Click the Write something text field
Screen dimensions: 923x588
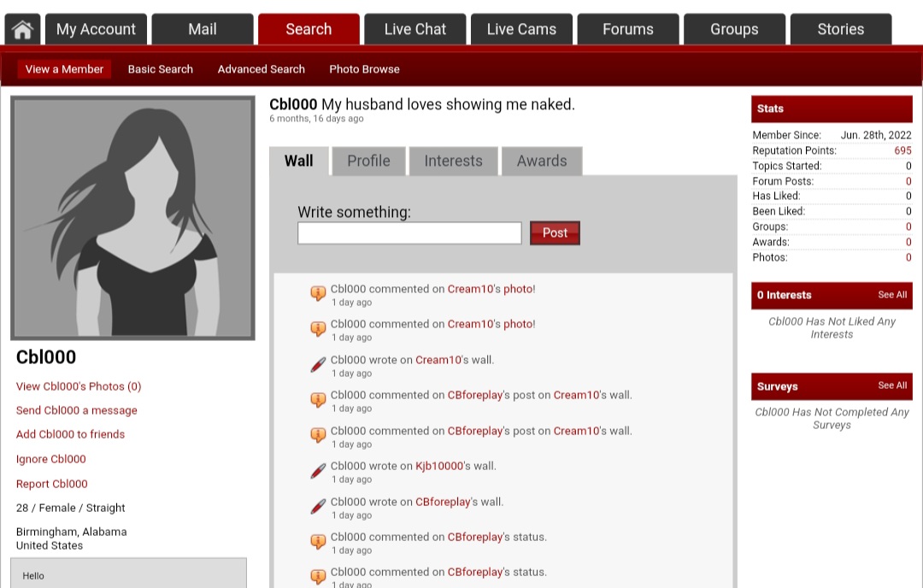coord(409,233)
